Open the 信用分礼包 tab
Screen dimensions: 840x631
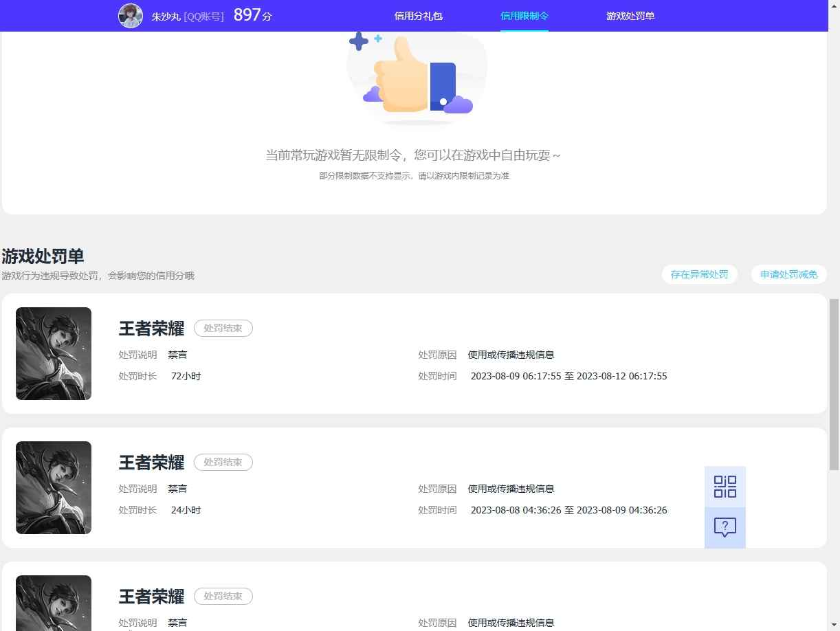(x=419, y=16)
